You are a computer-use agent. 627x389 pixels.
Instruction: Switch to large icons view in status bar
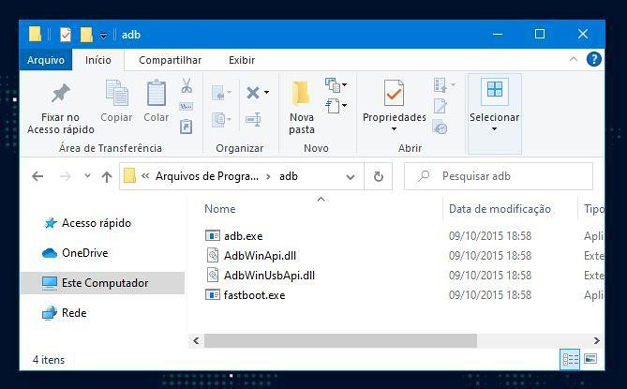pyautogui.click(x=590, y=359)
